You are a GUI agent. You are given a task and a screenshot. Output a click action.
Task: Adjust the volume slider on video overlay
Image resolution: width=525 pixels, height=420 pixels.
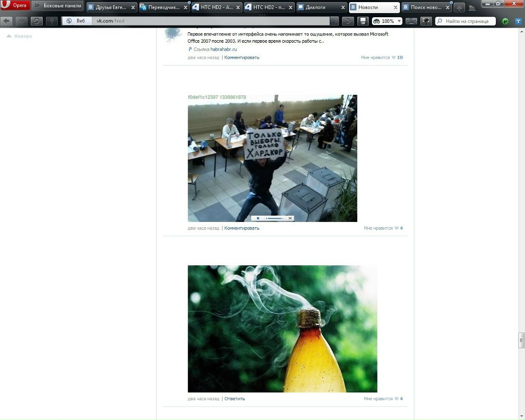click(x=274, y=218)
